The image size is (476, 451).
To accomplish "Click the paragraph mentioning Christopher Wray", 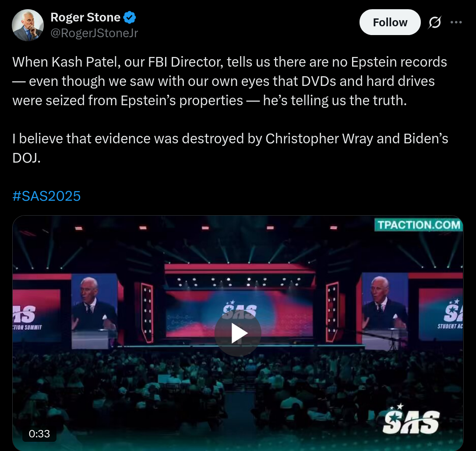I will [230, 148].
